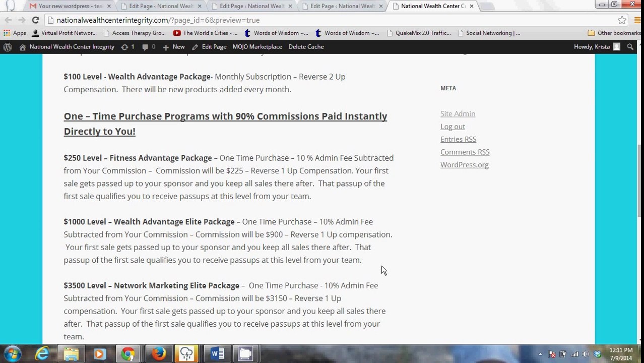
Task: Open National Wealth Center Integrity site menu
Action: click(x=67, y=47)
